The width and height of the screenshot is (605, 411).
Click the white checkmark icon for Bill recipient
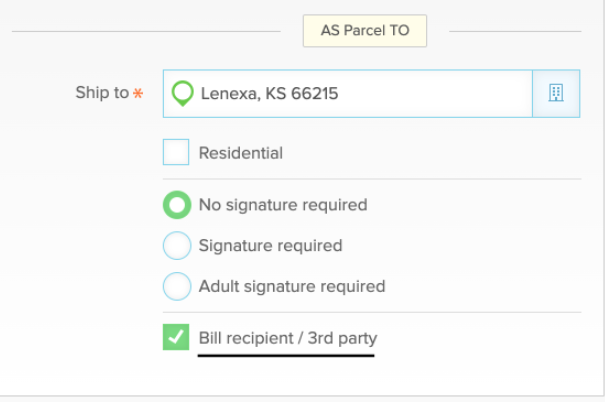click(x=176, y=337)
